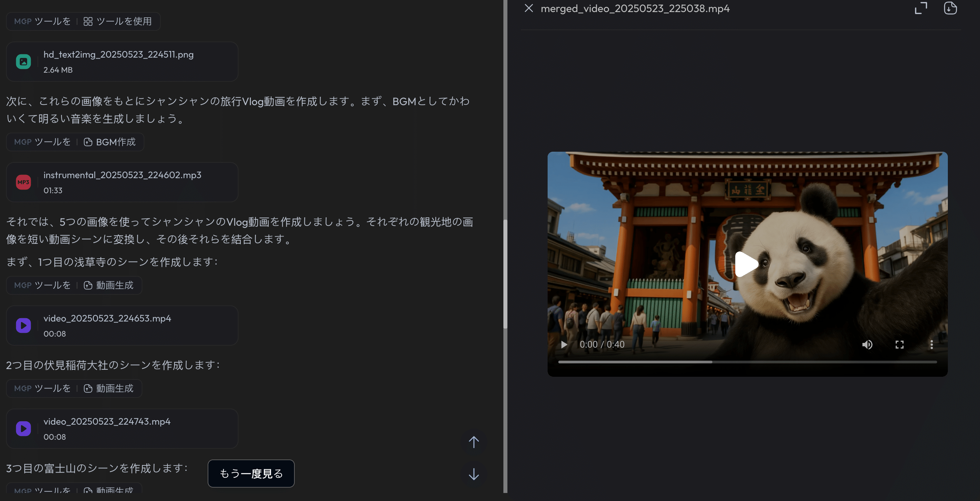Viewport: 980px width, 501px height.
Task: Close the merged_video preview panel
Action: tap(529, 8)
